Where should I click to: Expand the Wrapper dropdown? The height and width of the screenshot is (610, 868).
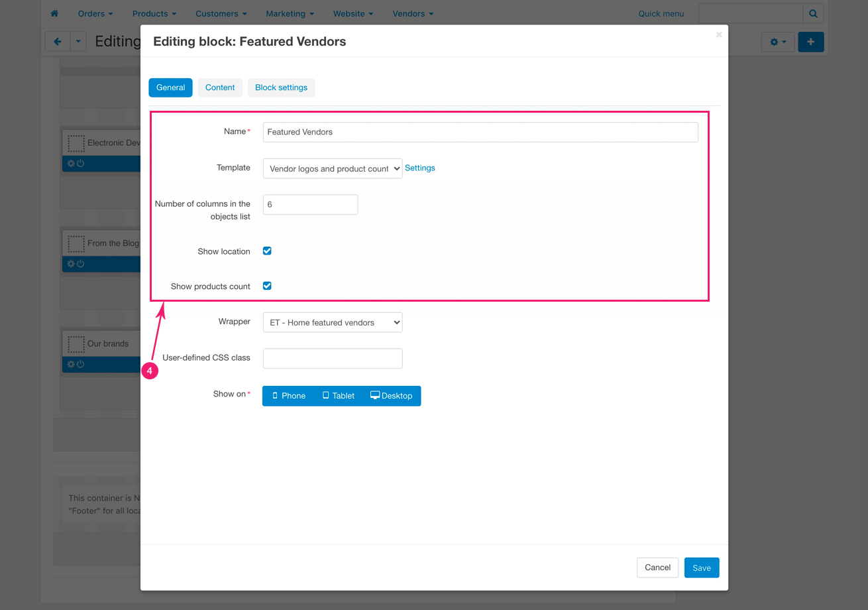click(332, 322)
